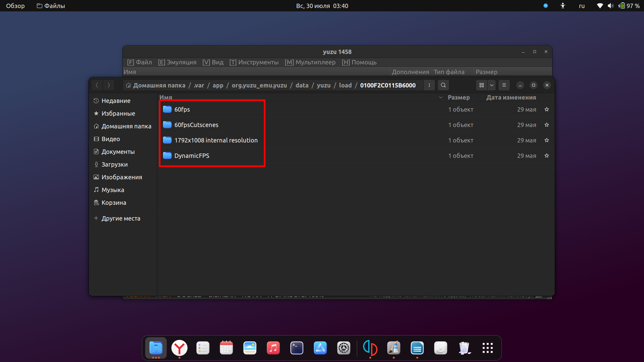Screen dimensions: 644x362
Task: Open Calendar app from the dock
Action: tap(226, 348)
